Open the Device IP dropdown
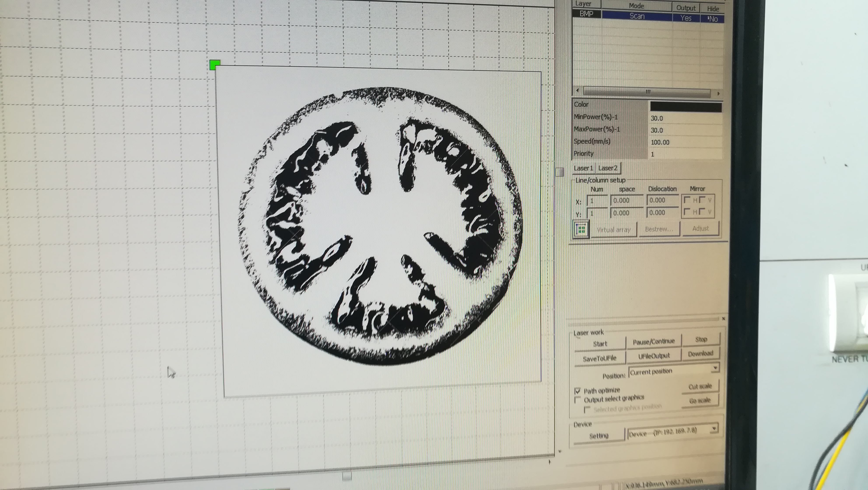868x490 pixels. (x=714, y=429)
